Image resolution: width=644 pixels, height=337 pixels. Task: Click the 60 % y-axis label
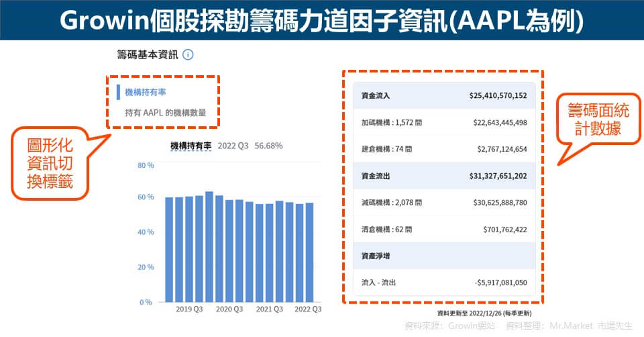(146, 197)
